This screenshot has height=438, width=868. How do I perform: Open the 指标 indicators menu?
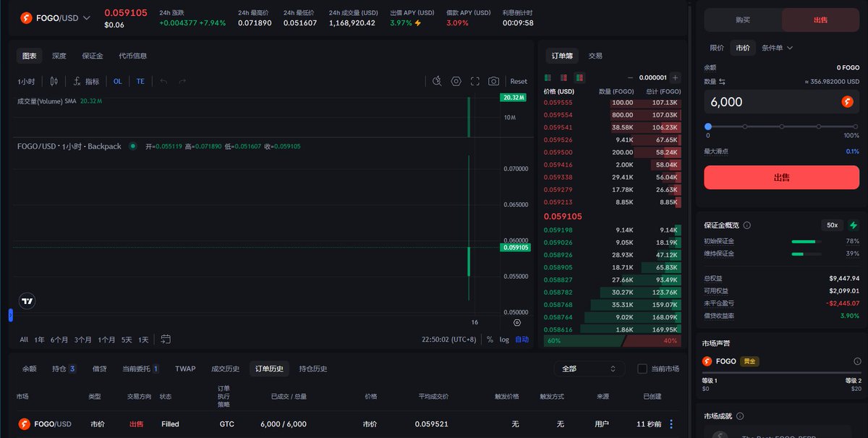click(86, 82)
